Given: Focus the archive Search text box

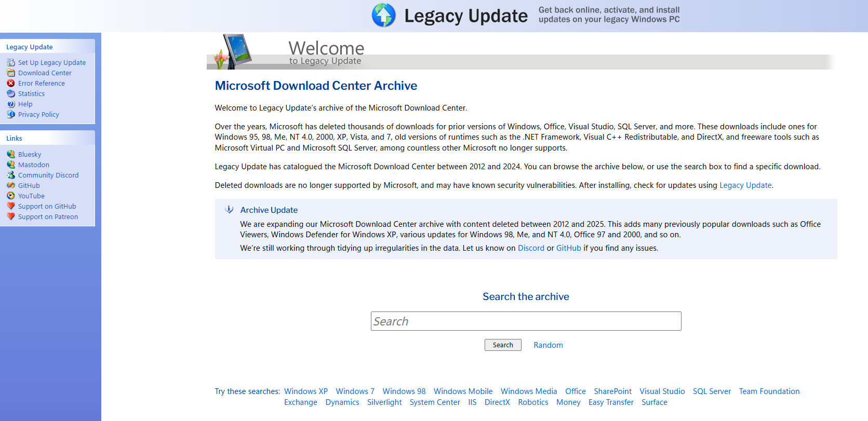Looking at the screenshot, I should [x=526, y=321].
